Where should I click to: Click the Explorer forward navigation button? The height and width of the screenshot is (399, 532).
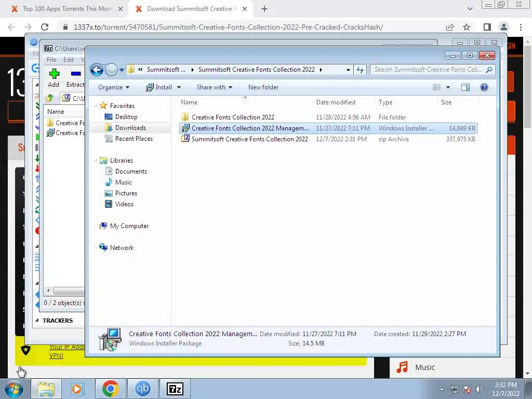click(x=111, y=70)
